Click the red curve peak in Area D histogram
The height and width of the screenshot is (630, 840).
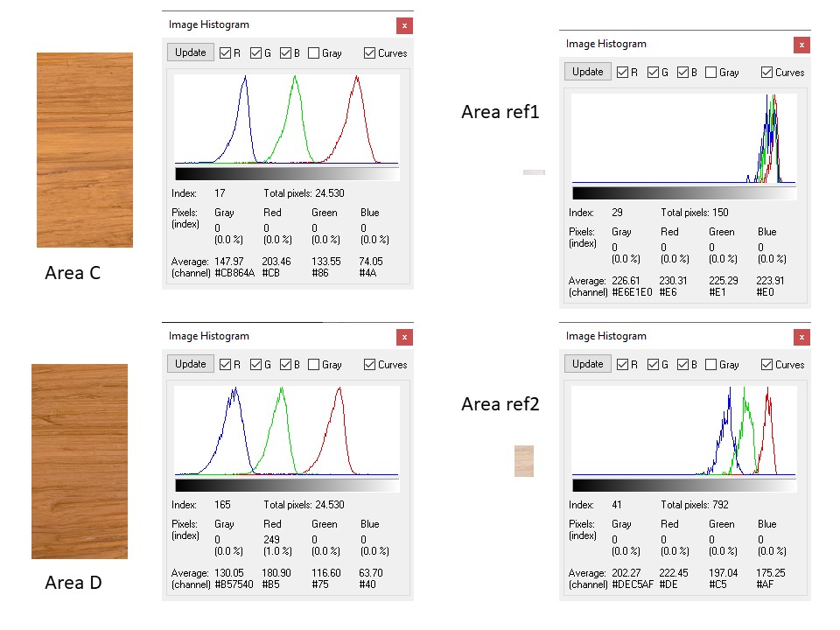pos(339,389)
